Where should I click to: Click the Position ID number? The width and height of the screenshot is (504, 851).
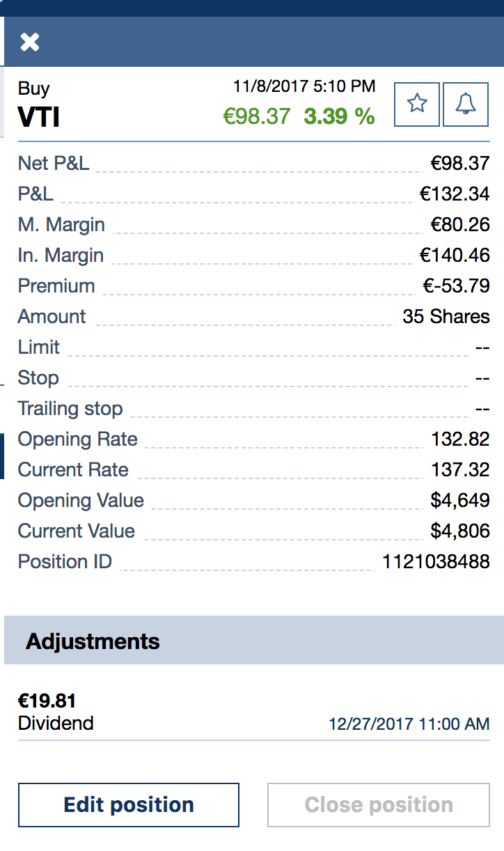point(436,561)
